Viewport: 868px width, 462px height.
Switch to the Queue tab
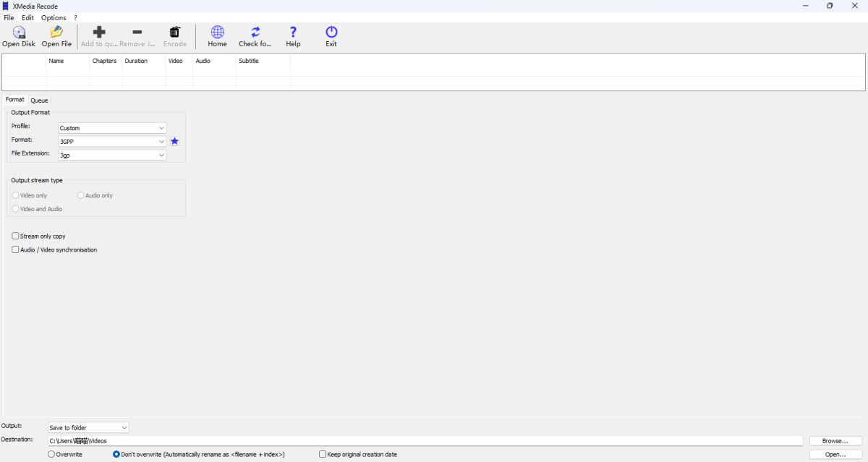pyautogui.click(x=39, y=100)
